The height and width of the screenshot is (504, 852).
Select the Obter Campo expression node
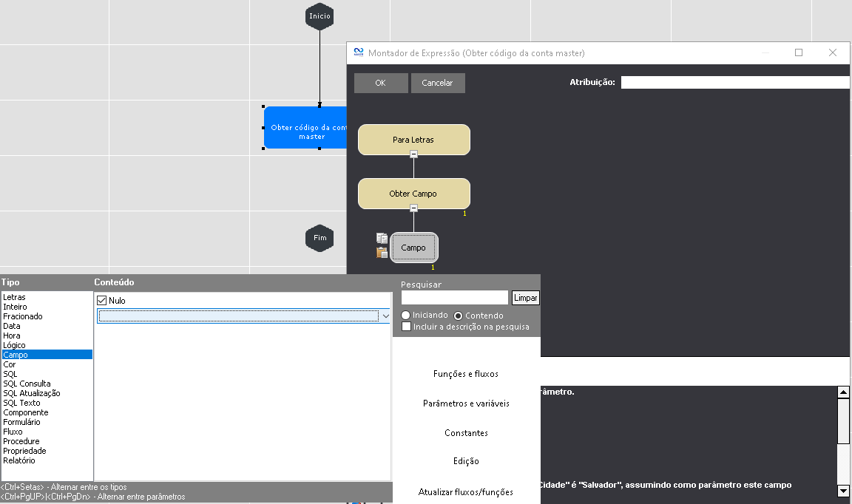pyautogui.click(x=413, y=194)
